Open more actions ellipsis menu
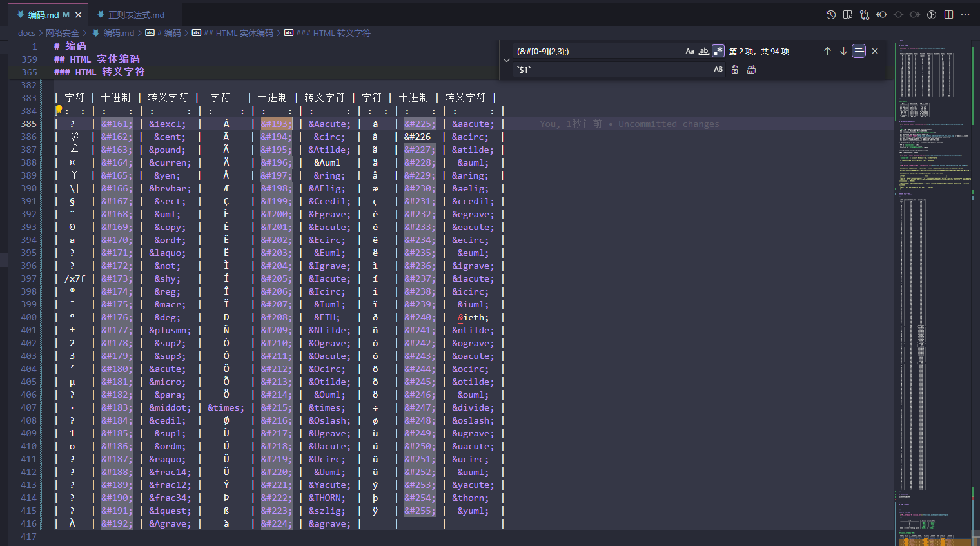The height and width of the screenshot is (546, 980). [x=965, y=15]
